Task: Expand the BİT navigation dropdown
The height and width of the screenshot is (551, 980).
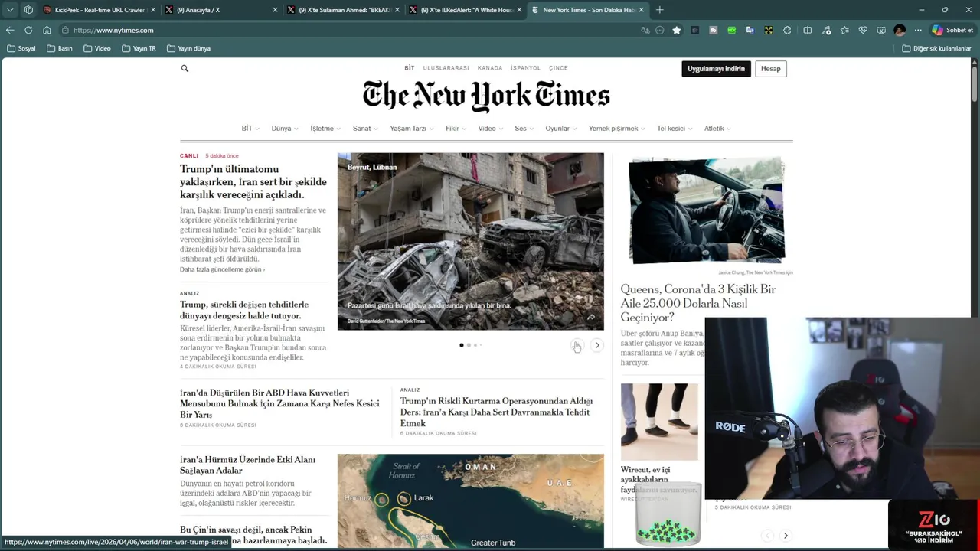Action: coord(250,129)
